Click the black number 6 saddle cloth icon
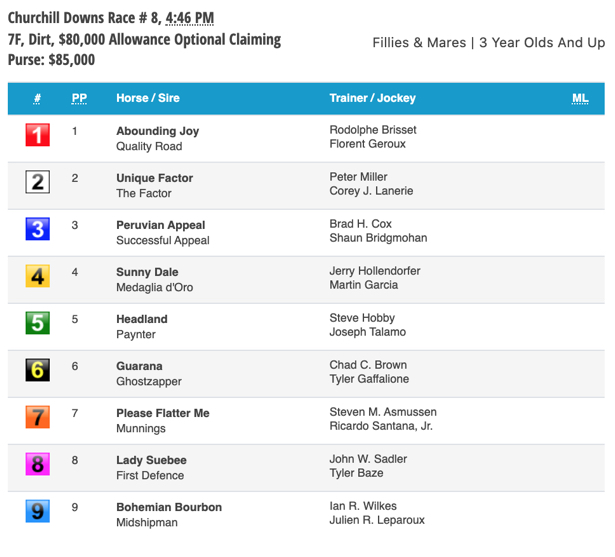 tap(38, 370)
